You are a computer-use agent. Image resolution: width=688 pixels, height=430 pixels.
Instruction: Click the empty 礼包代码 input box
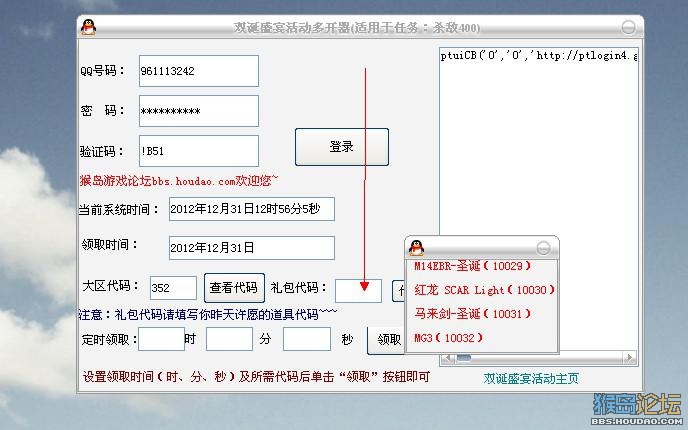pyautogui.click(x=358, y=291)
